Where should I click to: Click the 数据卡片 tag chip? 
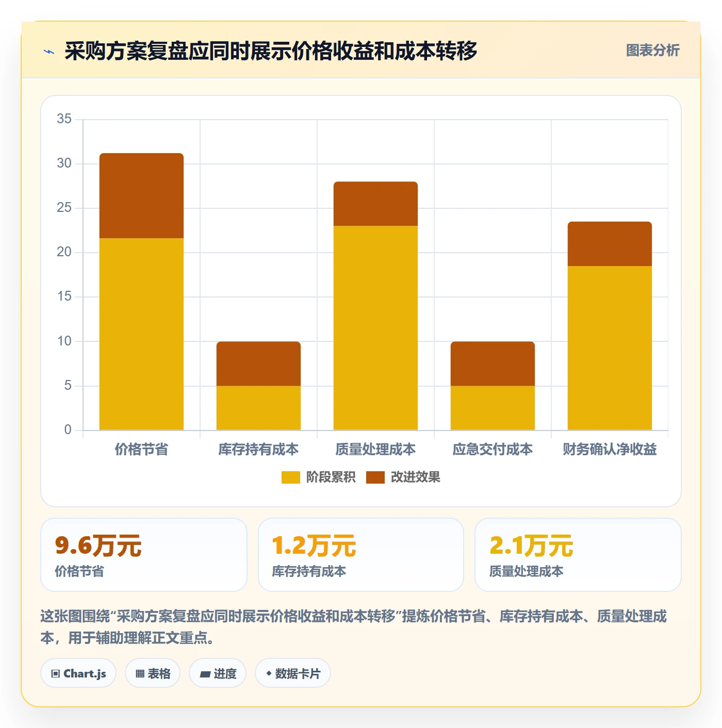click(293, 673)
